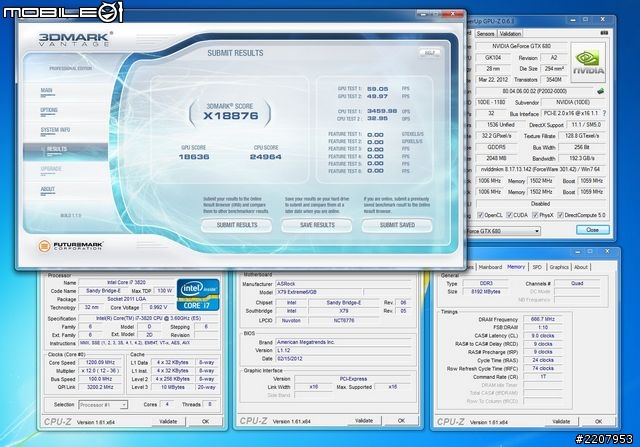Open System Info in 3DMark sidebar
Image resolution: width=640 pixels, height=447 pixels.
(x=55, y=130)
